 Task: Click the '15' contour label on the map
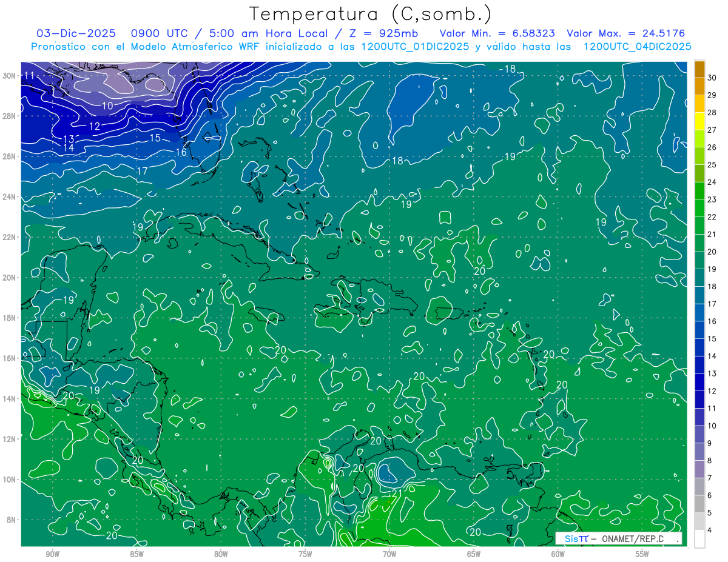click(155, 138)
